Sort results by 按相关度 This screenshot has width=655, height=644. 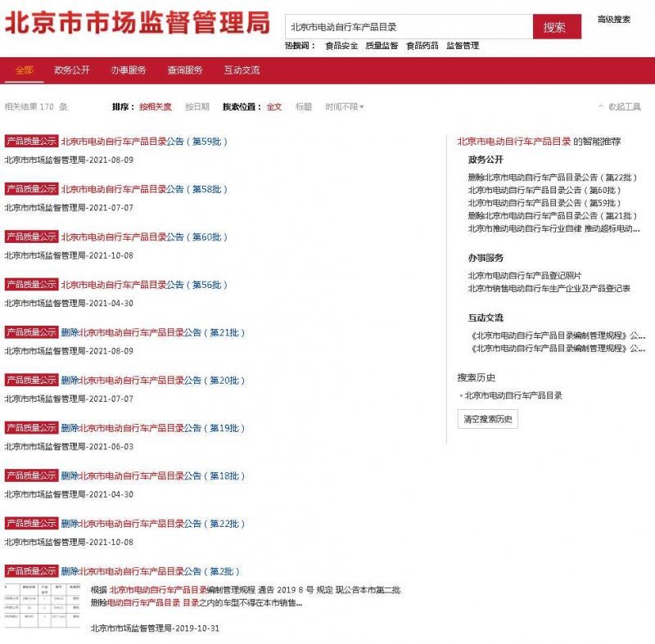tap(156, 107)
